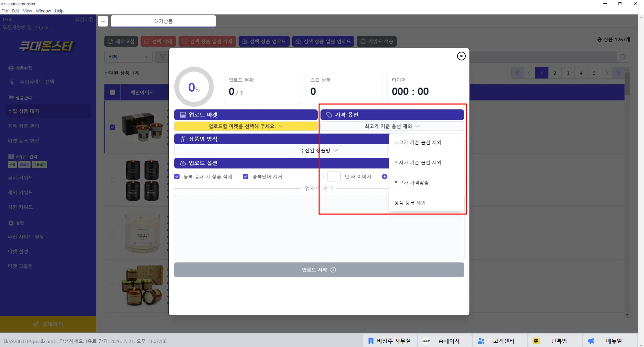The image size is (644, 347).
Task: Go to page 2 of the product list
Action: pyautogui.click(x=555, y=73)
